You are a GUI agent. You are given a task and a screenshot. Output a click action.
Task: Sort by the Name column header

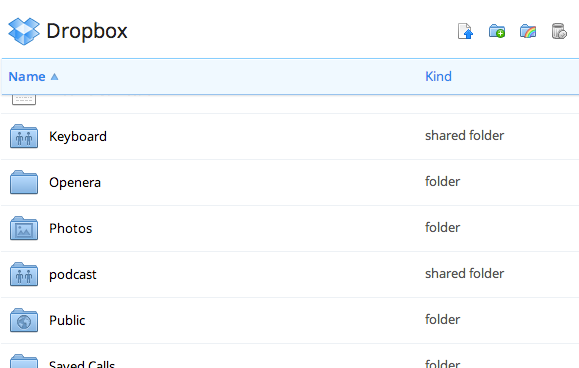pos(27,76)
